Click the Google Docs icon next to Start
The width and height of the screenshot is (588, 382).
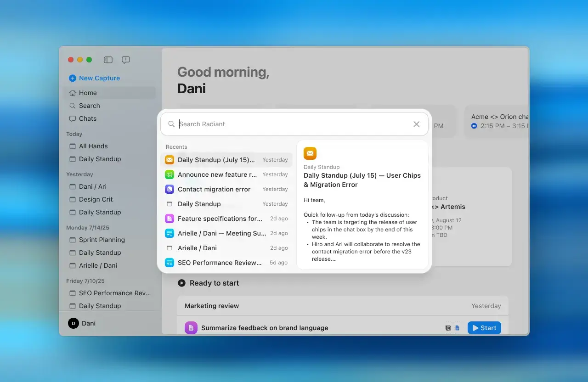[457, 328]
